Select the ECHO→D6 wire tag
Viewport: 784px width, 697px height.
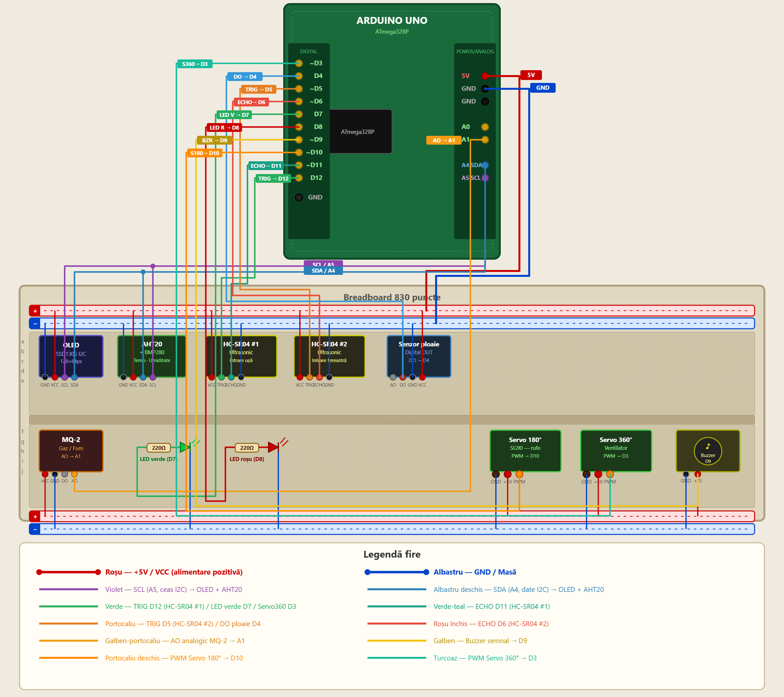[x=251, y=102]
